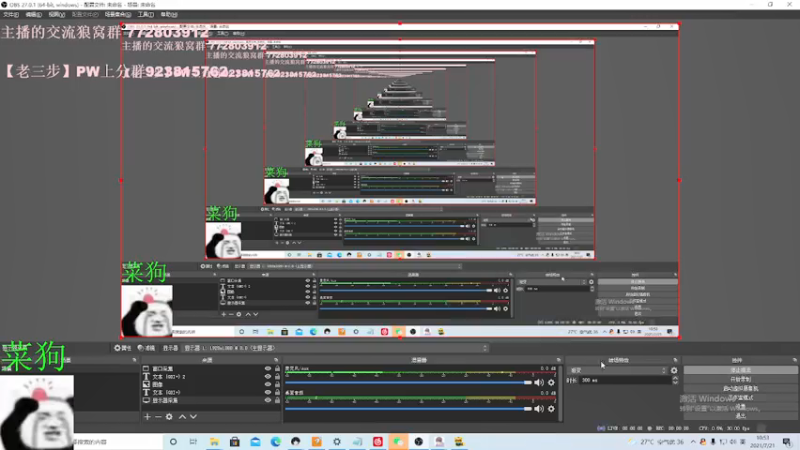Open Mail app on the taskbar
Image resolution: width=800 pixels, height=450 pixels.
pyautogui.click(x=255, y=442)
